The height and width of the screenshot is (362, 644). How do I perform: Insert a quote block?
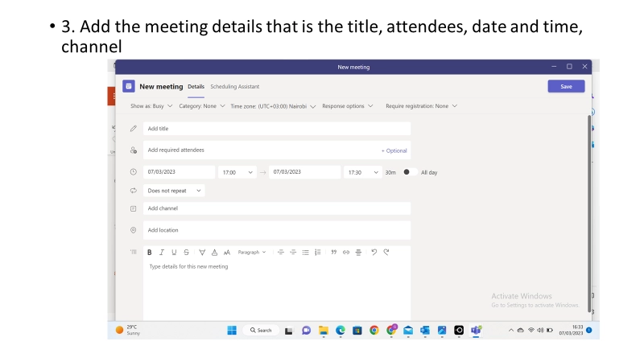334,253
